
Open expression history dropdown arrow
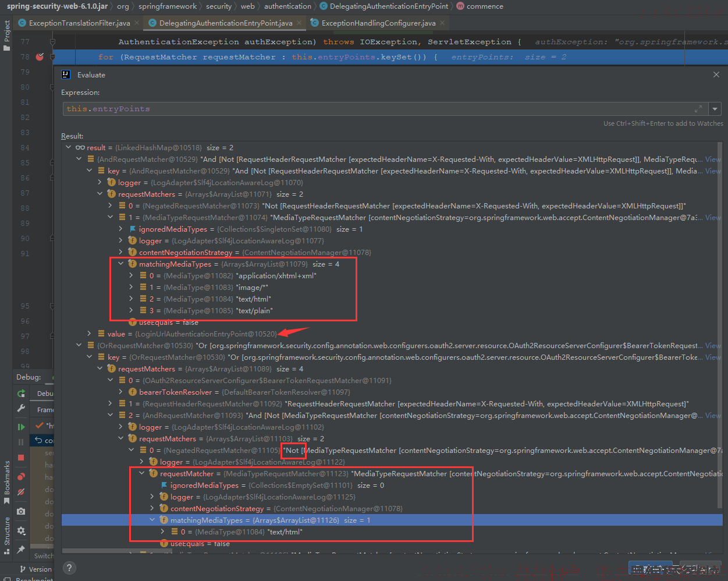[715, 109]
